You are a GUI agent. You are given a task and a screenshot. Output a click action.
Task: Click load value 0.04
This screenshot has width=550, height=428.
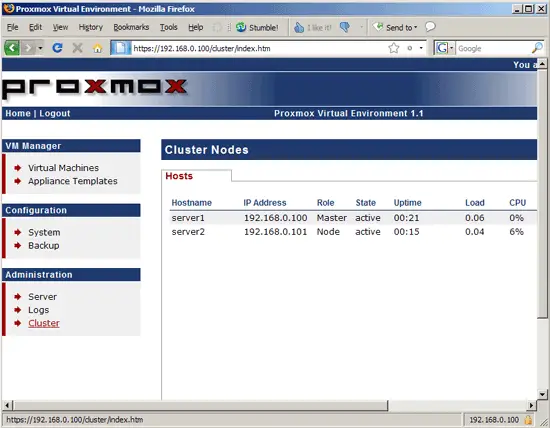click(475, 232)
